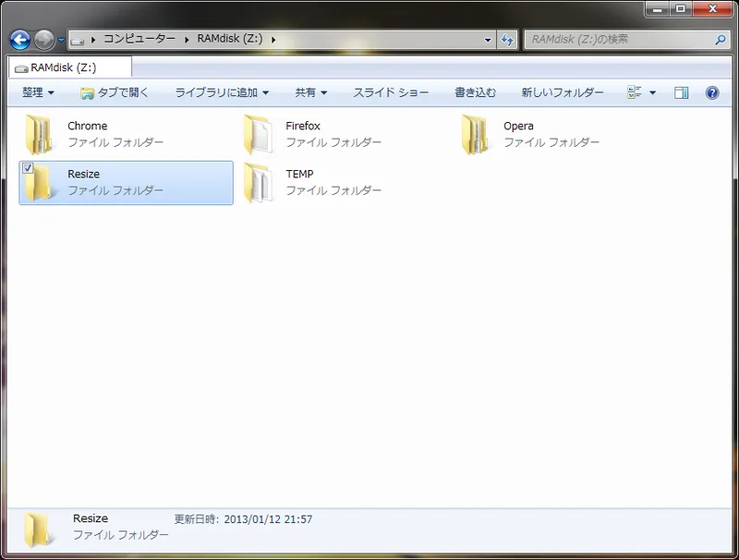Image resolution: width=739 pixels, height=560 pixels.
Task: Refresh the current folder view
Action: pos(507,38)
